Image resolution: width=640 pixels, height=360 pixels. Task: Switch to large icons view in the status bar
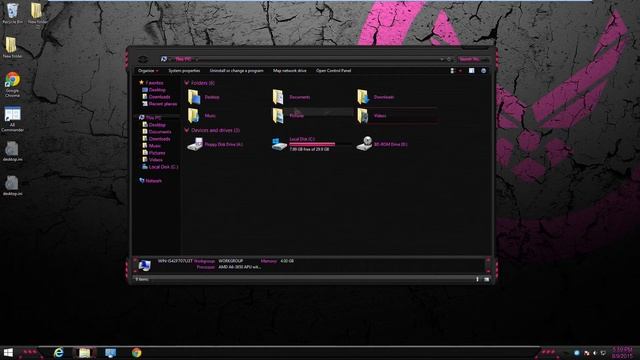click(x=487, y=279)
